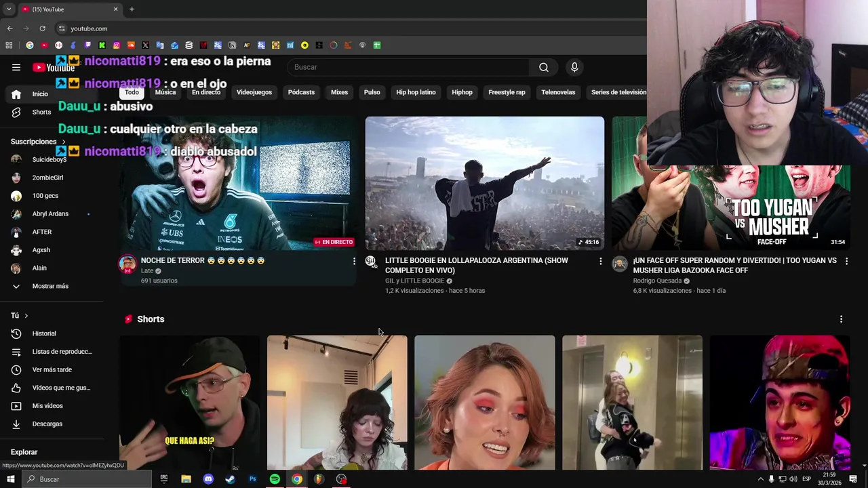Open the Google bookmark icon
The height and width of the screenshot is (488, 868).
[x=30, y=45]
